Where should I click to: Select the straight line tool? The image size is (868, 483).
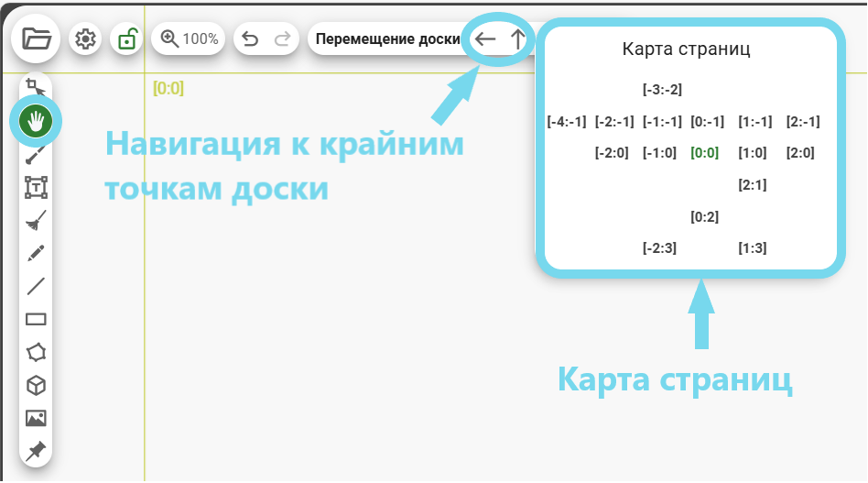(36, 287)
